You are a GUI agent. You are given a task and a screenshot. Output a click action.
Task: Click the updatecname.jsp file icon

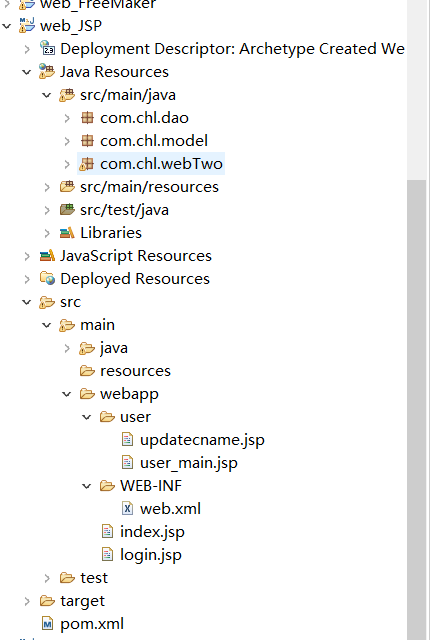[x=127, y=440]
